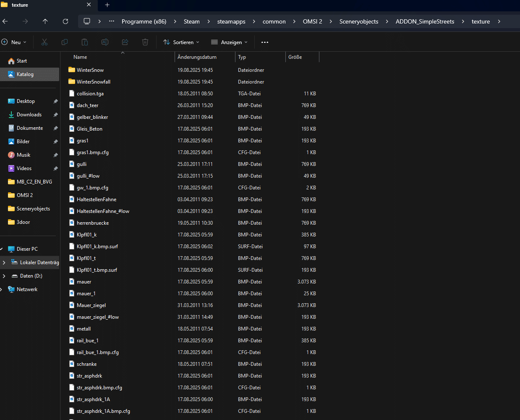520x420 pixels.
Task: Navigate back with the left arrow
Action: pos(5,21)
